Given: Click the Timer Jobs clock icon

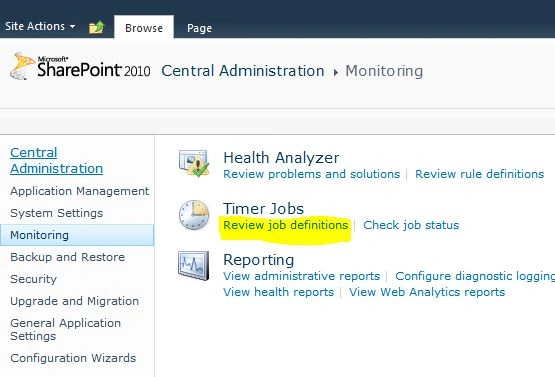Looking at the screenshot, I should click(x=194, y=215).
